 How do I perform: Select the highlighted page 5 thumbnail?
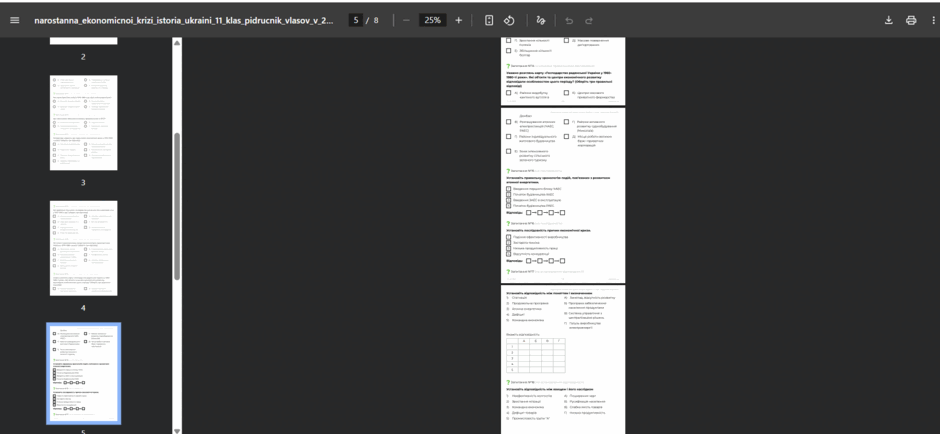83,373
